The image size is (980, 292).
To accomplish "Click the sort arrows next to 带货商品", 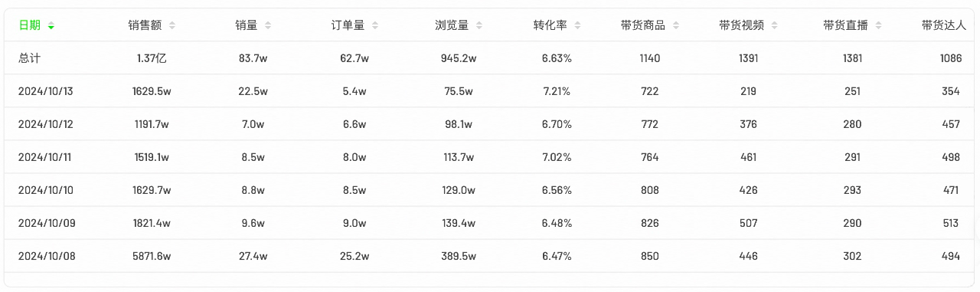I will click(676, 26).
